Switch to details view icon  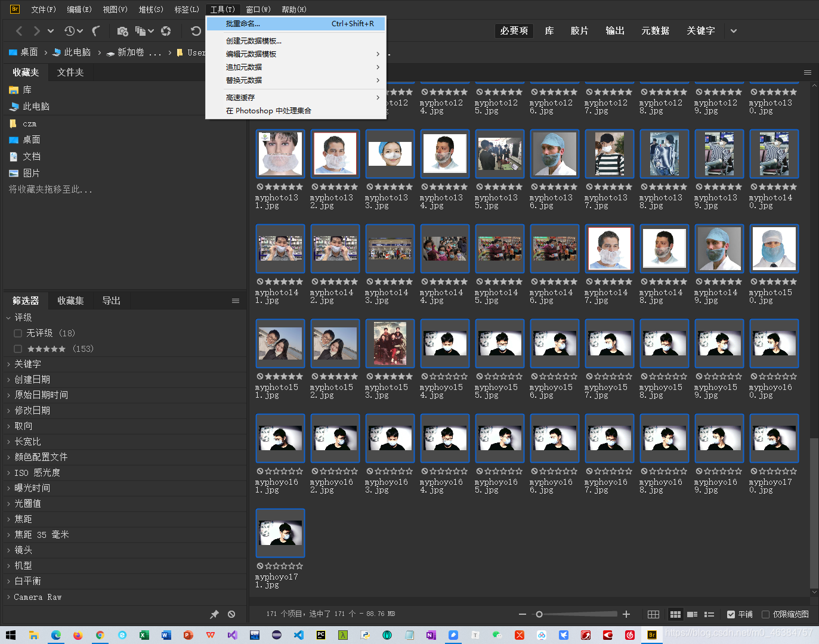point(693,614)
